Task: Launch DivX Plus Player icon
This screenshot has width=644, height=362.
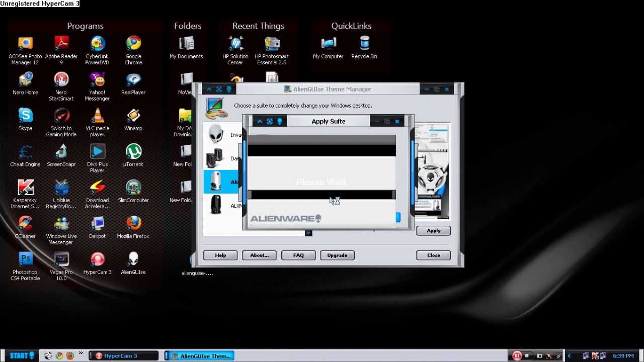Action: (x=97, y=158)
